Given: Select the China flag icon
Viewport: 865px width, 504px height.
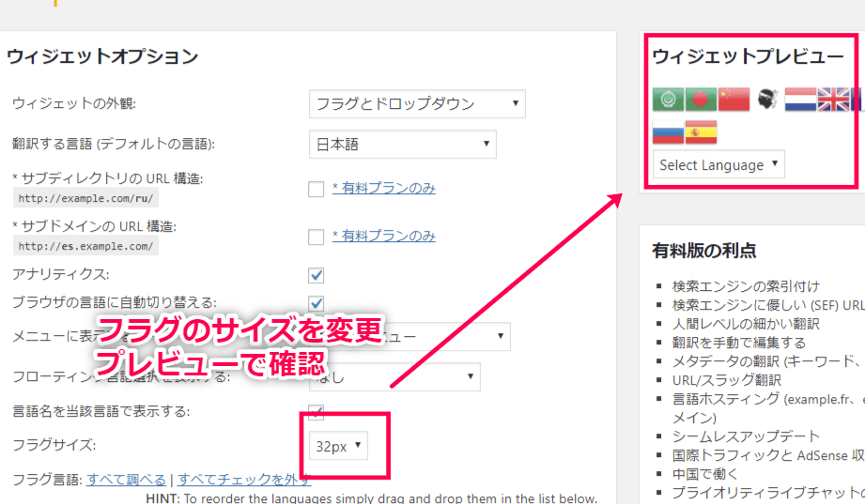Looking at the screenshot, I should (734, 99).
